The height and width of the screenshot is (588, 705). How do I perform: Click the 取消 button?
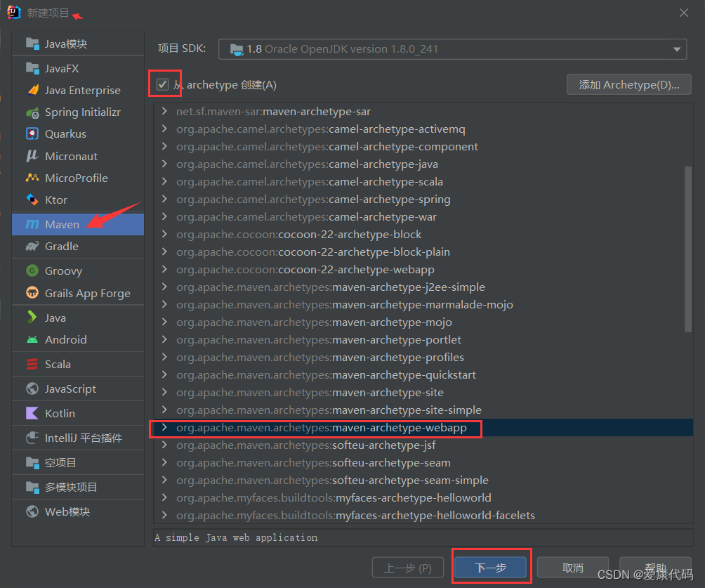[573, 568]
